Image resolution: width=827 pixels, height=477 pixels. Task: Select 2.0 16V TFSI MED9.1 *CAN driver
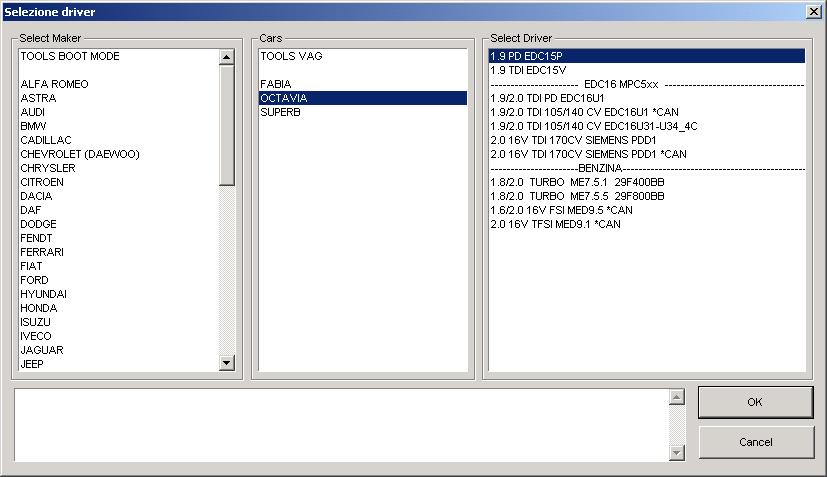tap(647, 224)
